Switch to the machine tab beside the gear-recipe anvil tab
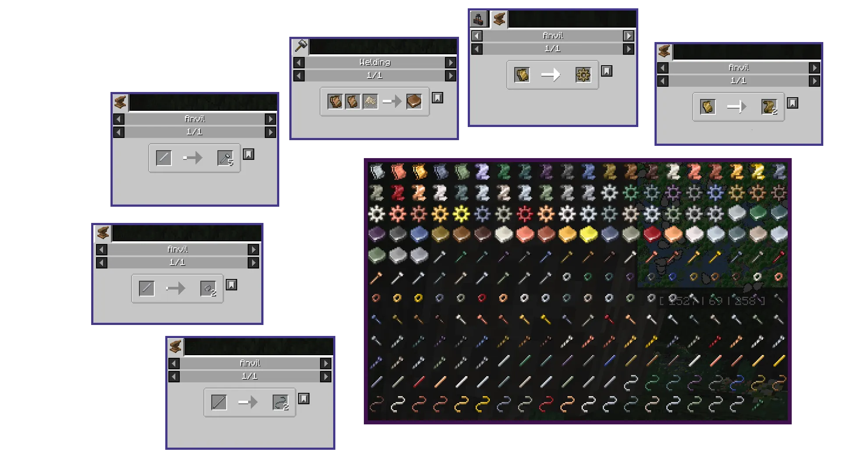Image resolution: width=868 pixels, height=473 pixels. [x=479, y=19]
